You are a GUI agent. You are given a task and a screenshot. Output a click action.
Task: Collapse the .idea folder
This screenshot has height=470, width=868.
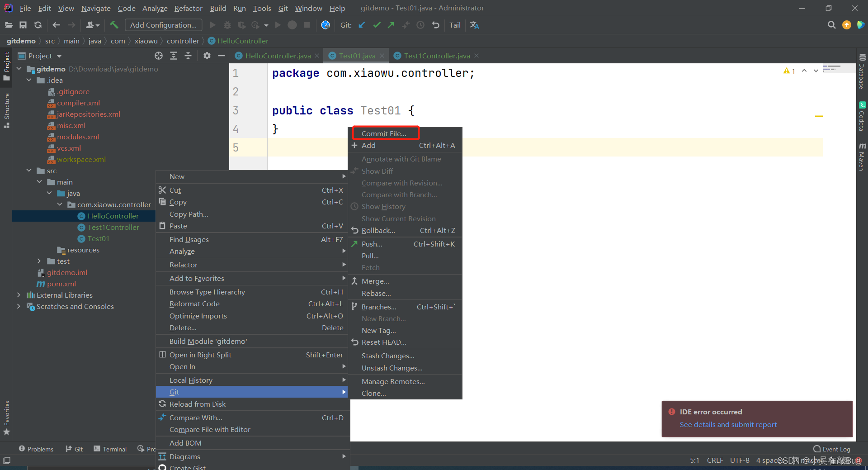pos(29,80)
